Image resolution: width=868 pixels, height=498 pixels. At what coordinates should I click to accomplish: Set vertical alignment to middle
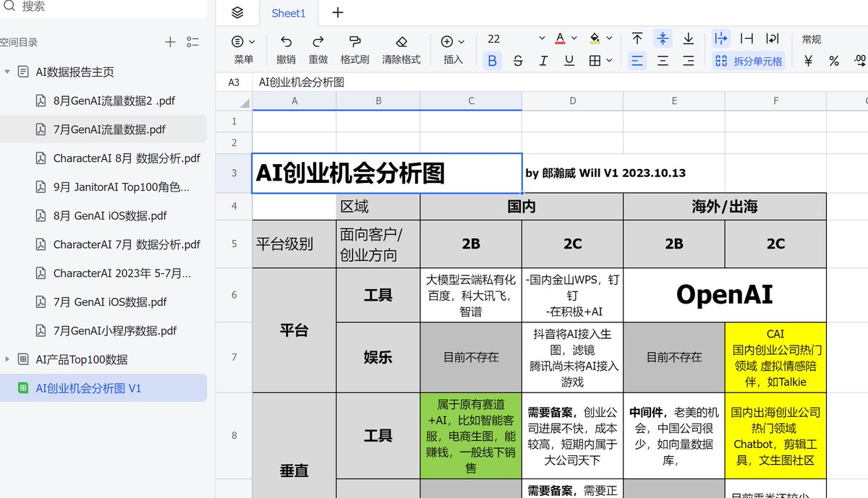pos(663,38)
